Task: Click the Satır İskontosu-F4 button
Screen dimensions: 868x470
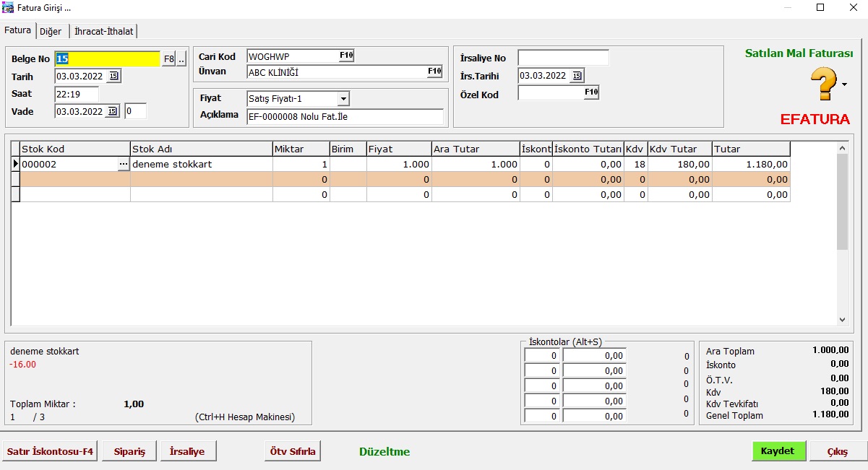Action: click(x=50, y=451)
